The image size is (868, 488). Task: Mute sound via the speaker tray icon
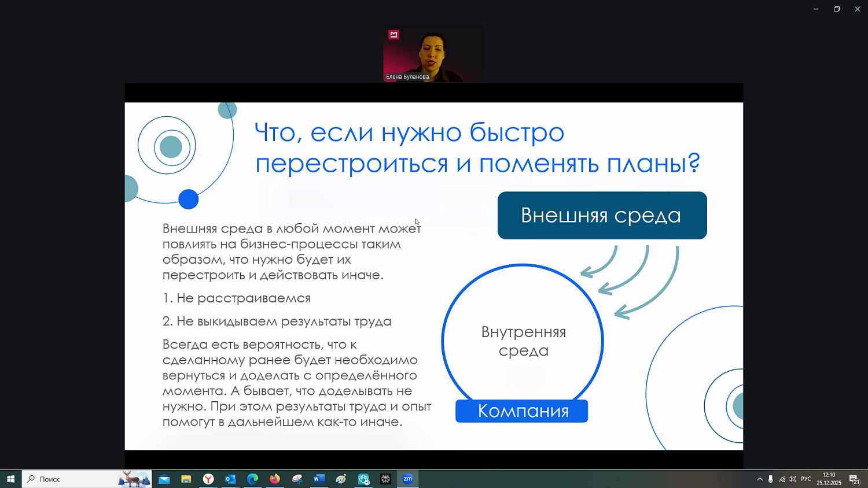click(792, 479)
